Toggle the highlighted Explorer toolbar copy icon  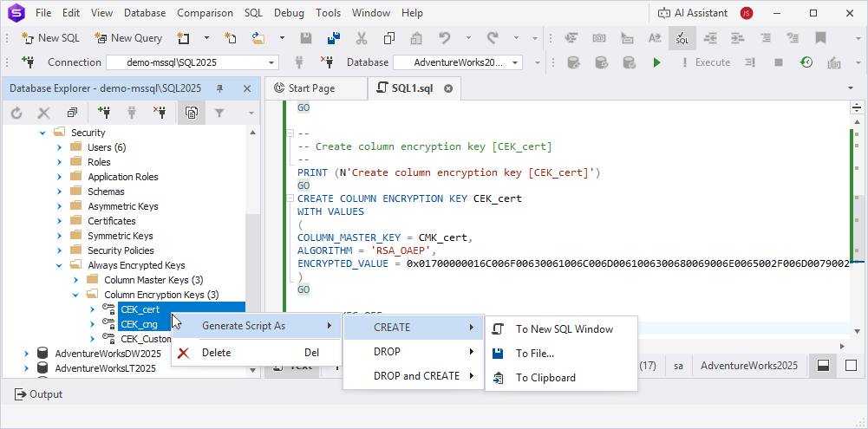click(192, 113)
